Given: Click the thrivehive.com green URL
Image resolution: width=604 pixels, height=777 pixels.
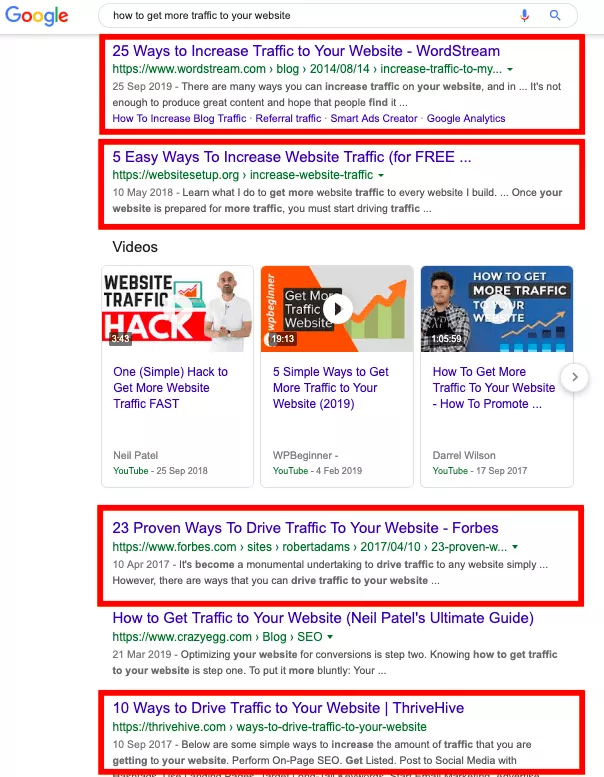Looking at the screenshot, I should (x=269, y=727).
